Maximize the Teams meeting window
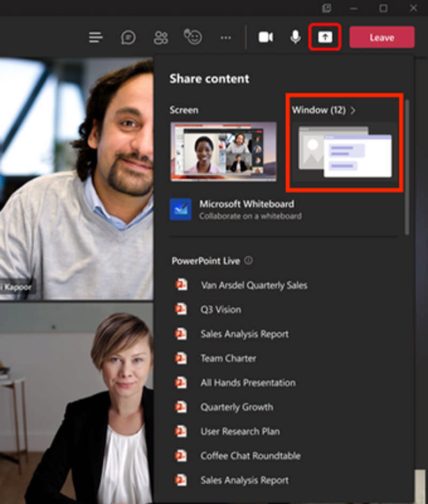Image resolution: width=428 pixels, height=504 pixels. [x=383, y=8]
